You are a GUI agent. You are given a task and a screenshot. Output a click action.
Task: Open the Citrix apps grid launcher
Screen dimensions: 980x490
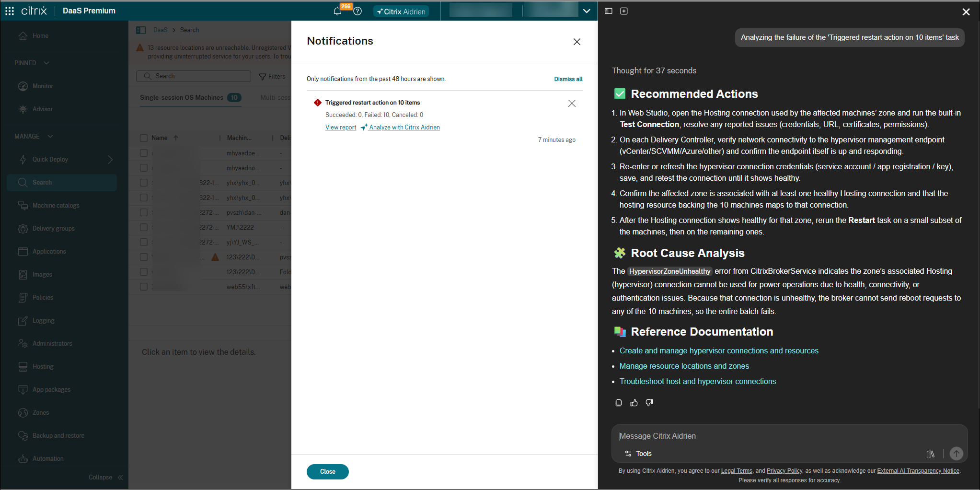[10, 11]
